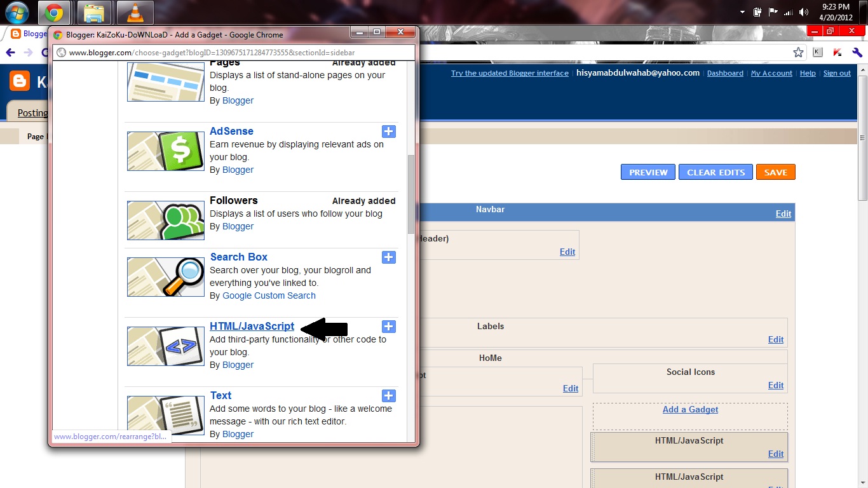Image resolution: width=868 pixels, height=488 pixels.
Task: Click the Blogger logo in page header
Action: [20, 81]
